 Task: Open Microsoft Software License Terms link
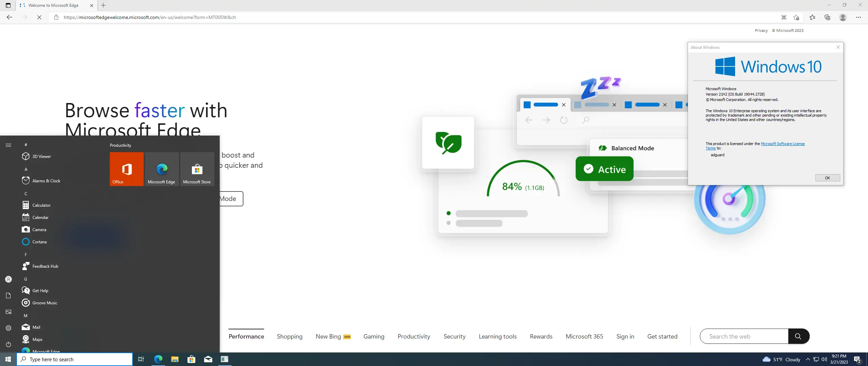[783, 144]
